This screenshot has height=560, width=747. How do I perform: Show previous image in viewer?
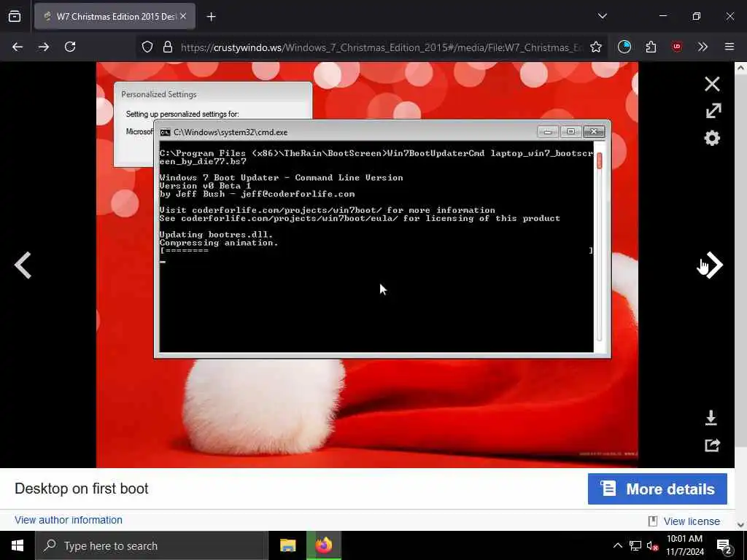[x=23, y=265]
